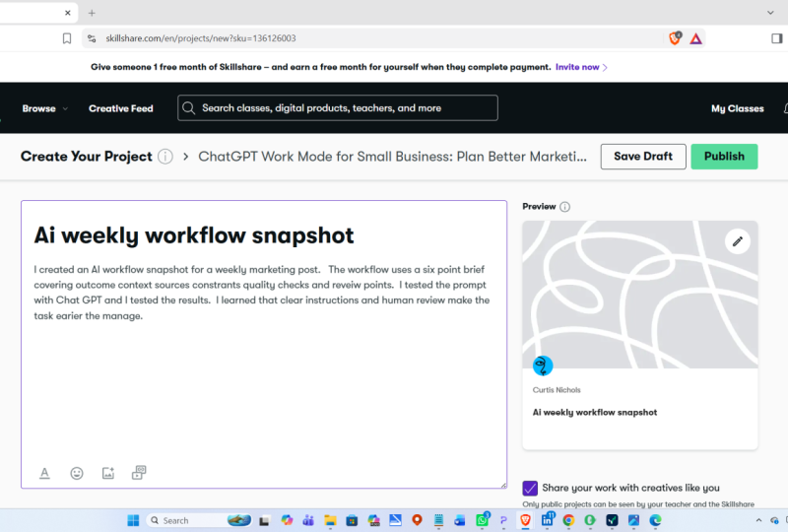Close the current browser tab
788x532 pixels.
tap(68, 13)
